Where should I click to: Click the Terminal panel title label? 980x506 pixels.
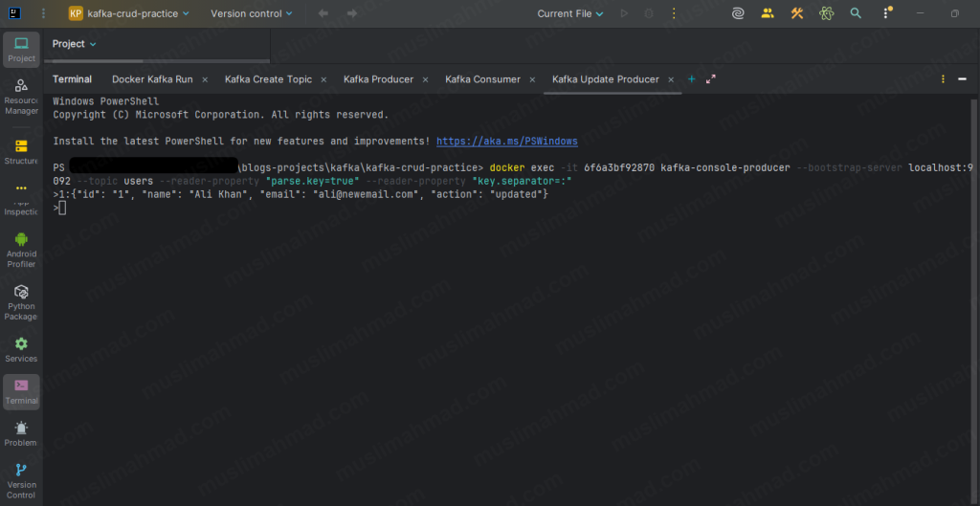(x=72, y=79)
